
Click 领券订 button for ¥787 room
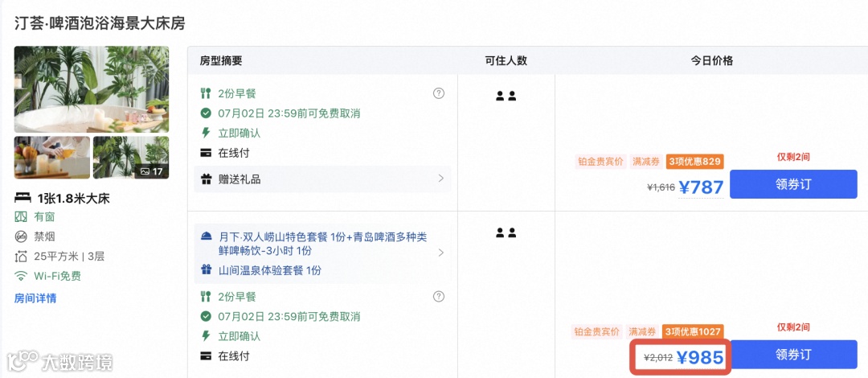(793, 184)
